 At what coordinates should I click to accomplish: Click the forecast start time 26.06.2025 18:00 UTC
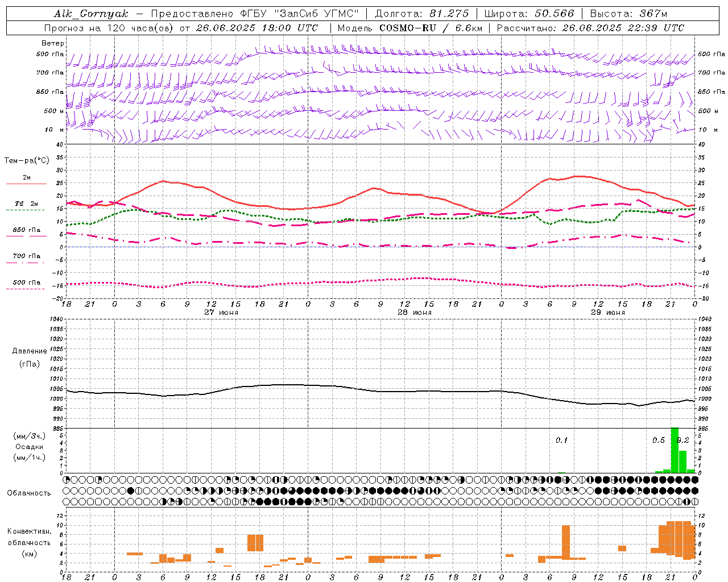pyautogui.click(x=257, y=28)
